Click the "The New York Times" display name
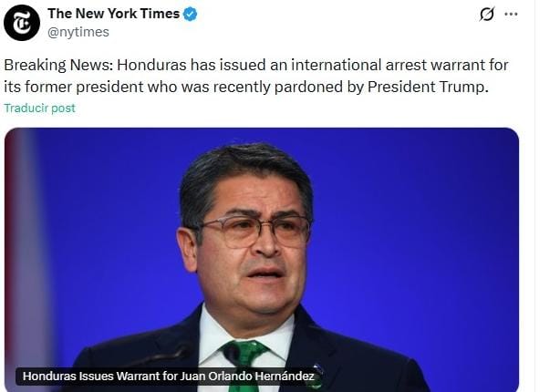This screenshot has width=550, height=392. 114,14
